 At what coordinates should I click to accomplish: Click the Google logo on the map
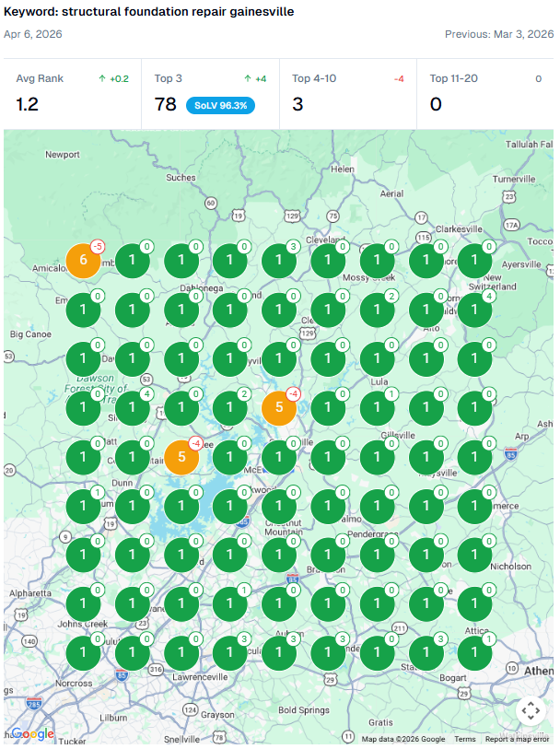click(32, 733)
